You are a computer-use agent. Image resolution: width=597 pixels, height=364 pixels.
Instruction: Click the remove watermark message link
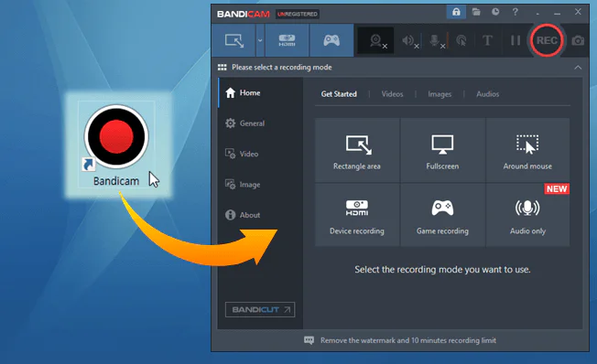[408, 340]
